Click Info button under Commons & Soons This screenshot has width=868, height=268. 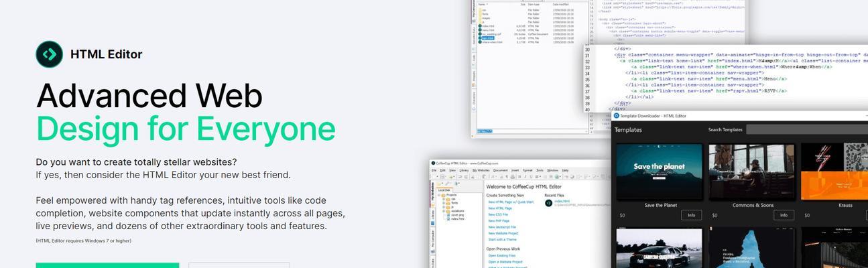(784, 215)
